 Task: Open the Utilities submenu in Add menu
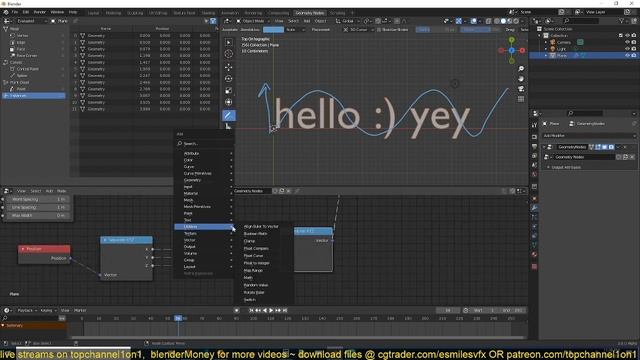tap(204, 227)
